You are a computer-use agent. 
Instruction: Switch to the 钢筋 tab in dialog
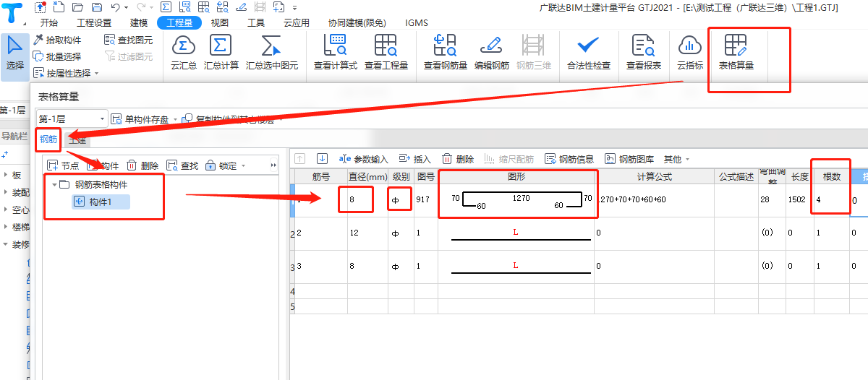tap(48, 139)
